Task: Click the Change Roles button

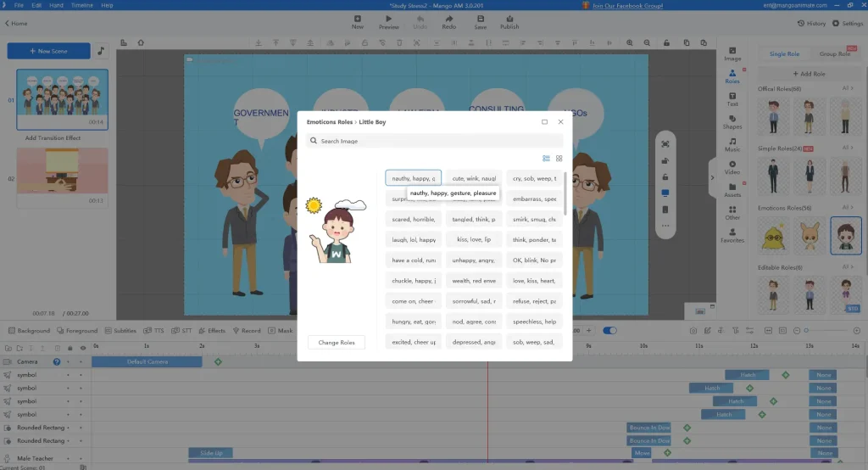Action: click(x=337, y=342)
